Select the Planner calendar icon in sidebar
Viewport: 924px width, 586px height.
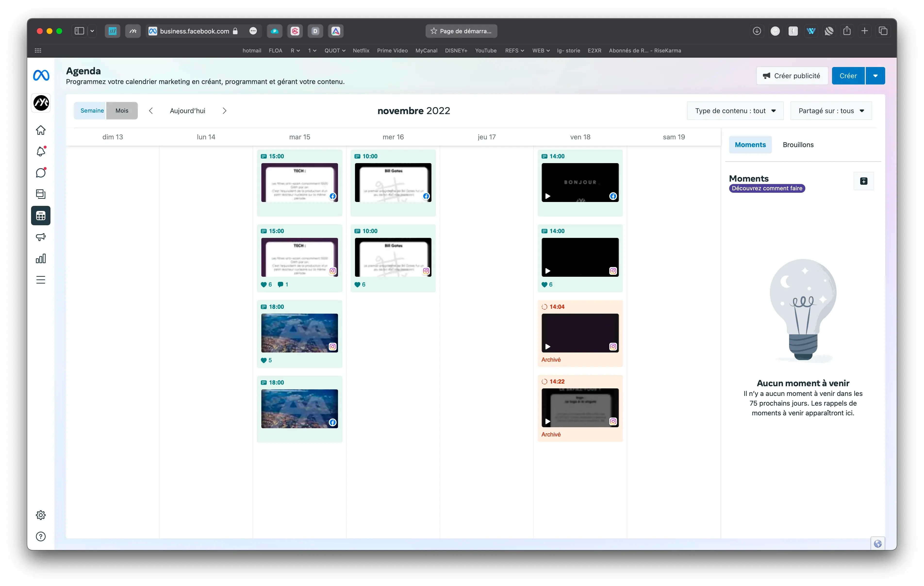point(41,215)
